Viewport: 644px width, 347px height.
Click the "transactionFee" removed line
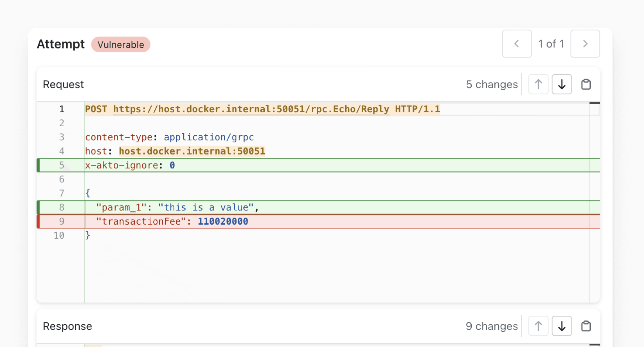[x=318, y=221]
